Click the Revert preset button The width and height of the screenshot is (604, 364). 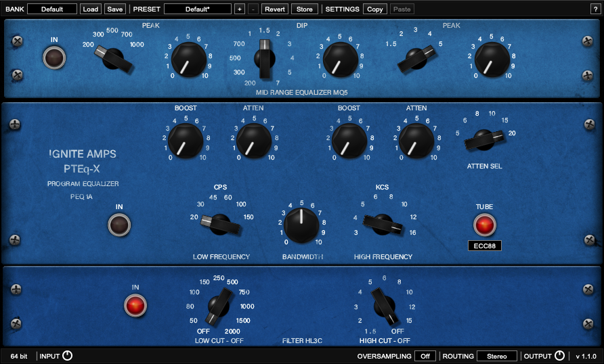pyautogui.click(x=275, y=9)
